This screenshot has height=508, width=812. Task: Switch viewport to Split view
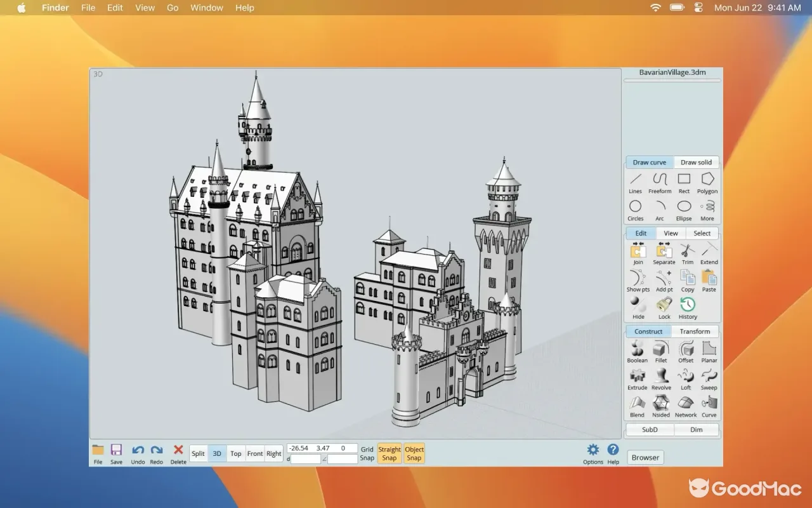click(x=199, y=453)
